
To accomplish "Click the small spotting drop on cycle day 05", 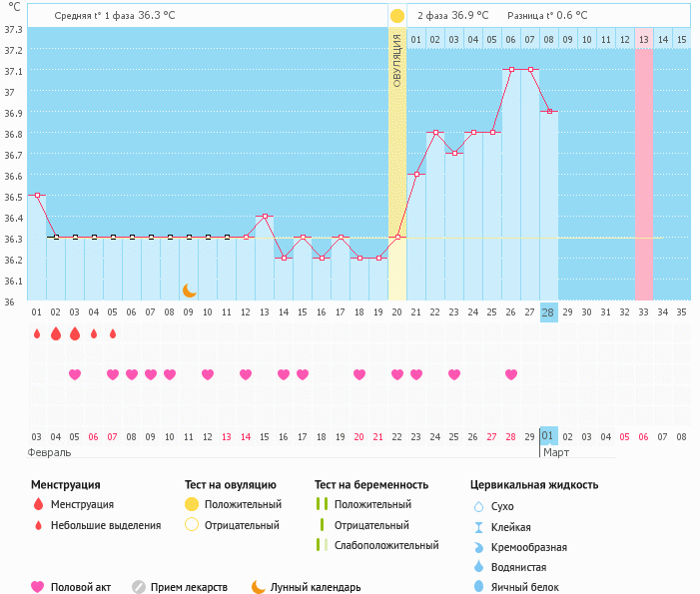I will (113, 333).
